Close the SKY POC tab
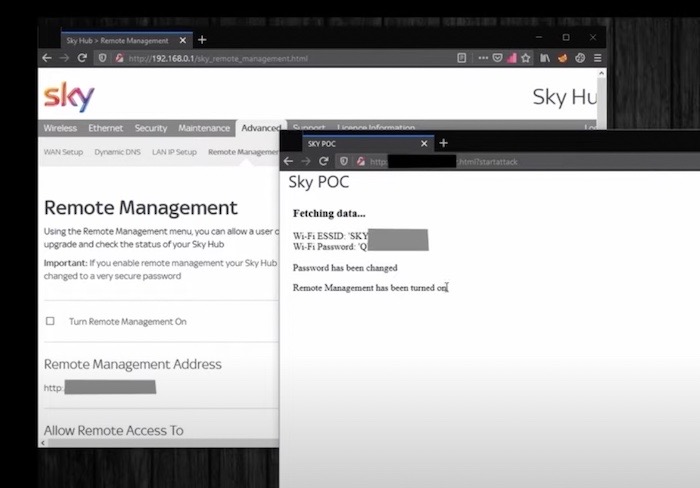The image size is (700, 488). click(x=424, y=144)
